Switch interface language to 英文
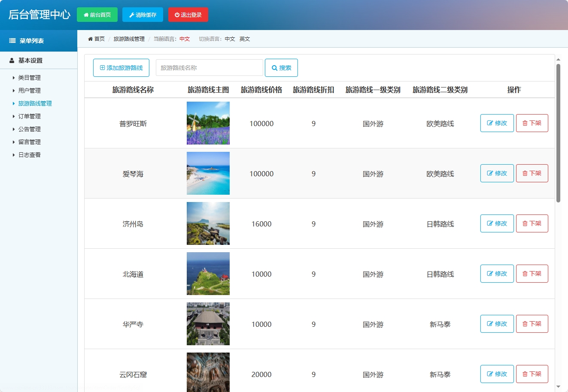 coord(244,39)
